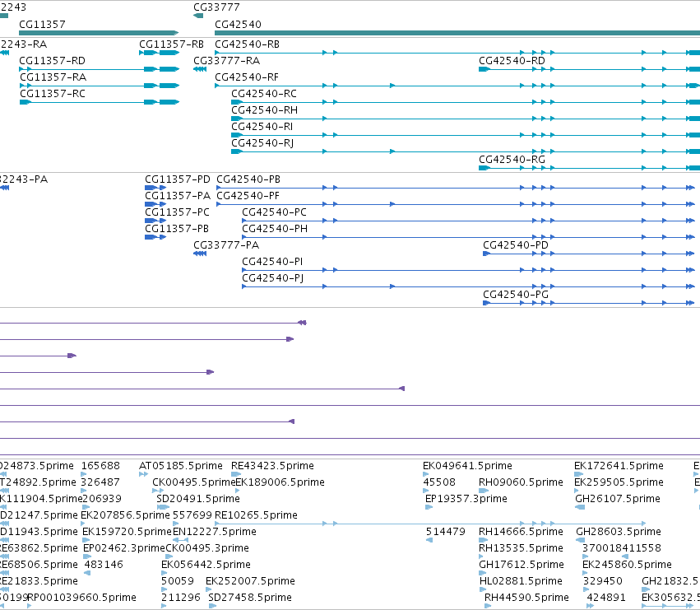Select EST label RH13535.5prime
The width and height of the screenshot is (700, 610).
pyautogui.click(x=520, y=548)
